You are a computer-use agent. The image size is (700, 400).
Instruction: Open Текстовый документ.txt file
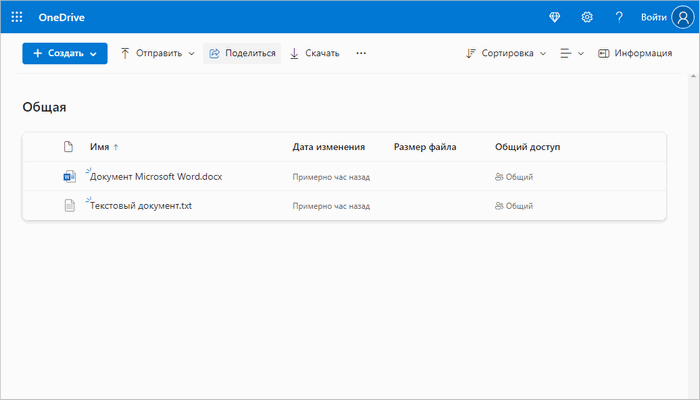[x=142, y=206]
